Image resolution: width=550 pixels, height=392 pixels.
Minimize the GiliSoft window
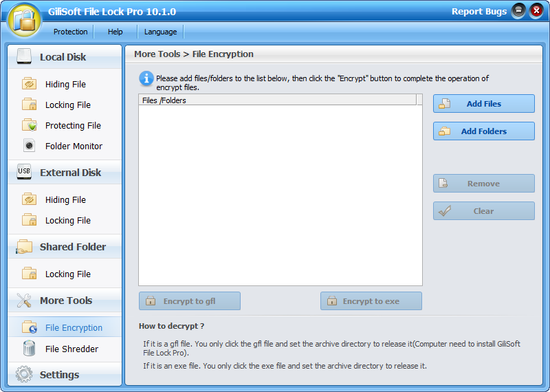click(x=518, y=11)
